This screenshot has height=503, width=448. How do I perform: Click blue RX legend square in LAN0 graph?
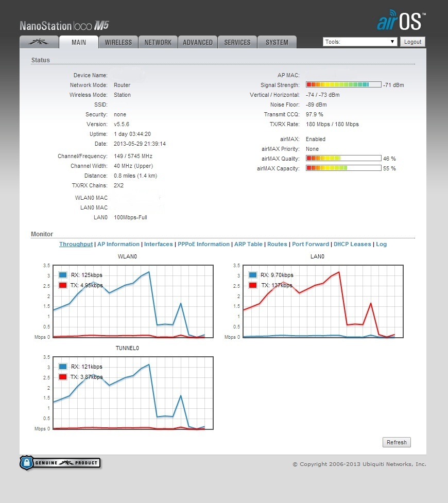[x=253, y=275]
